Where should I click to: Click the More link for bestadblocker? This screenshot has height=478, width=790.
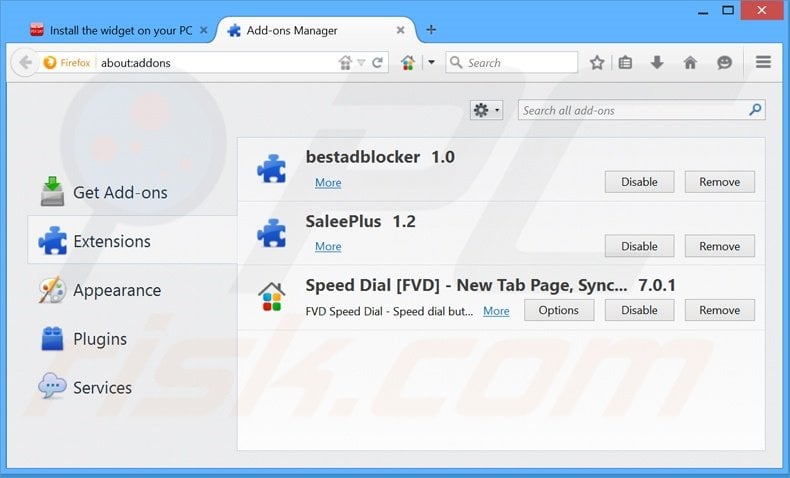tap(328, 182)
